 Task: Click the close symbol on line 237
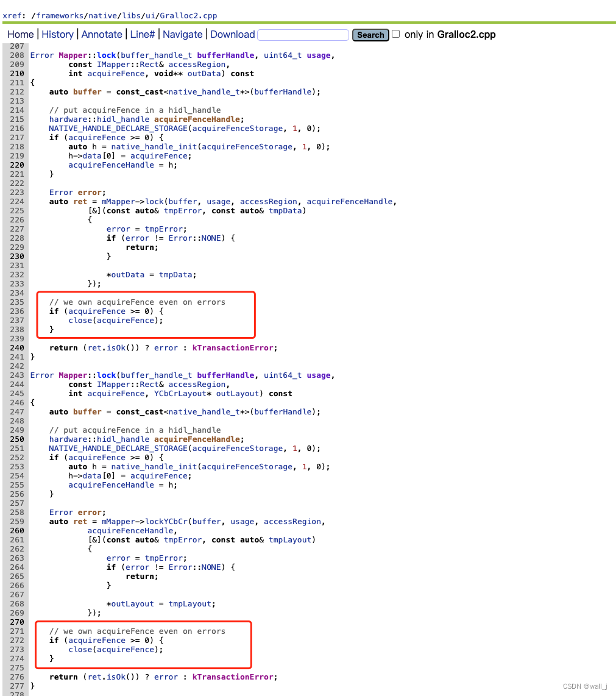(x=80, y=320)
